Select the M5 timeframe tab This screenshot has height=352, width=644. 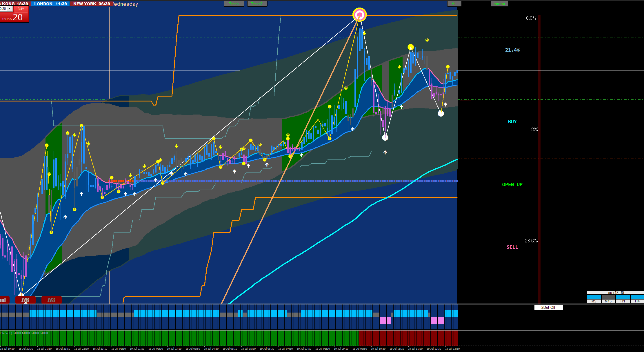[594, 301]
